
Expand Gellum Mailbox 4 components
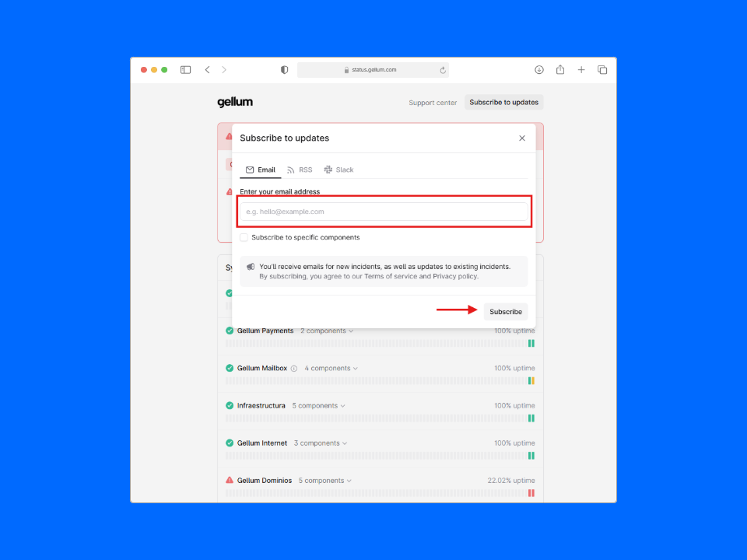coord(331,368)
